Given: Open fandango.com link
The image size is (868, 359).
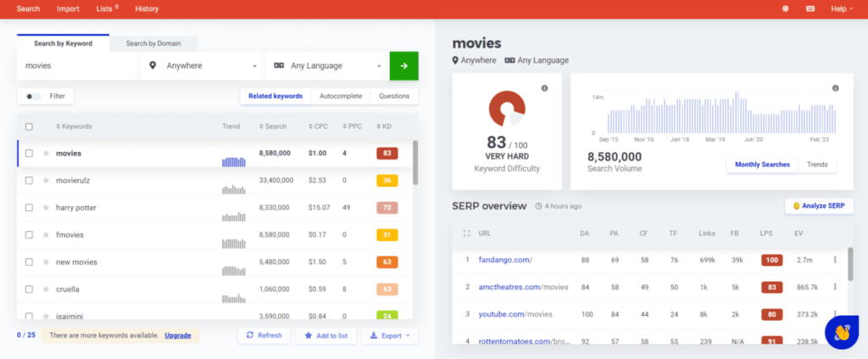Looking at the screenshot, I should [x=505, y=260].
